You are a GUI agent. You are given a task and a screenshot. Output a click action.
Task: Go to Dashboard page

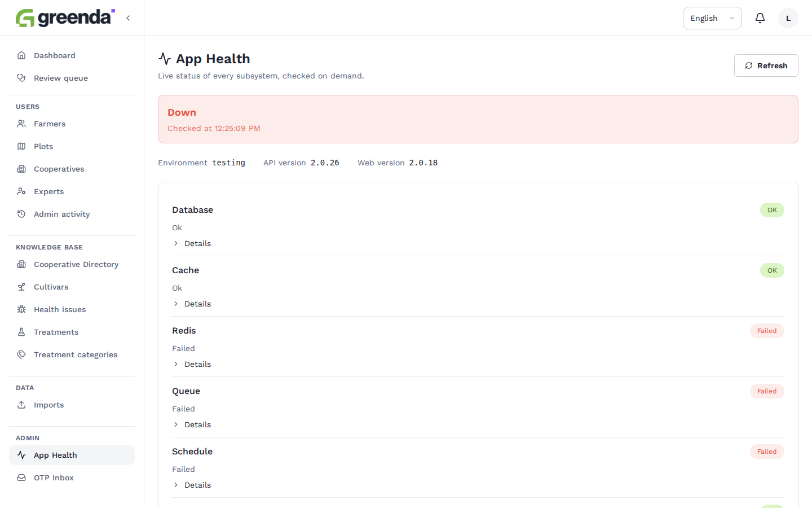coord(72,55)
